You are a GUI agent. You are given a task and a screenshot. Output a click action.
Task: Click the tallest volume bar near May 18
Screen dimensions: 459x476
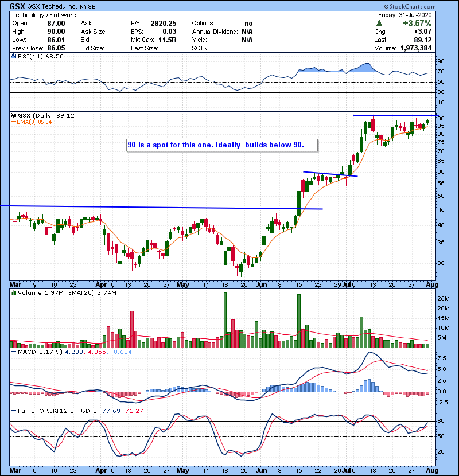225,320
